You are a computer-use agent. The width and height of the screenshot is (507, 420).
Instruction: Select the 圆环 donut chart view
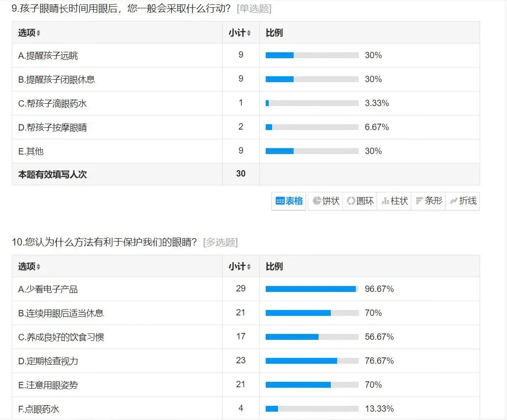pyautogui.click(x=360, y=201)
